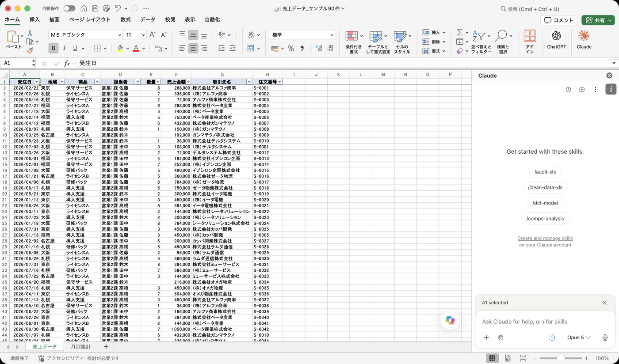Start a new chat in the Claude panel
The width and height of the screenshot is (619, 364).
pyautogui.click(x=582, y=90)
